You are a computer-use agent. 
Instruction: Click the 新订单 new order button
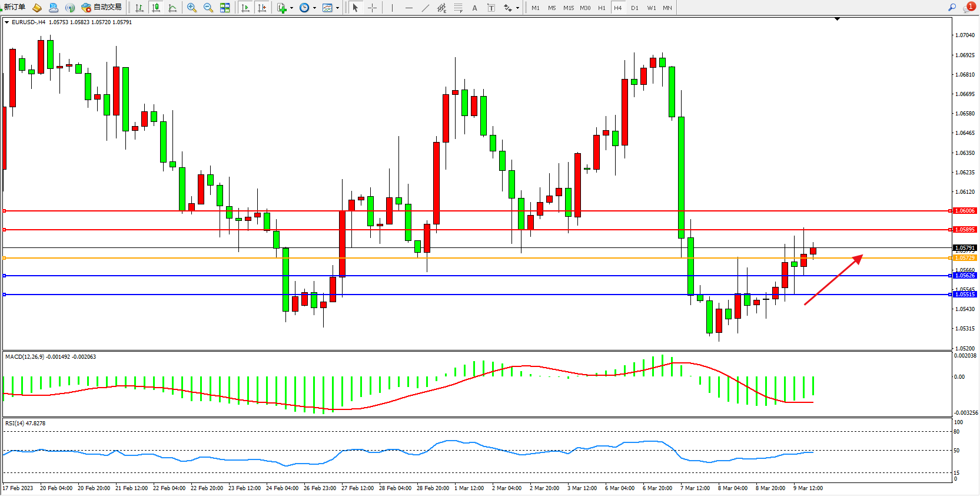(14, 7)
